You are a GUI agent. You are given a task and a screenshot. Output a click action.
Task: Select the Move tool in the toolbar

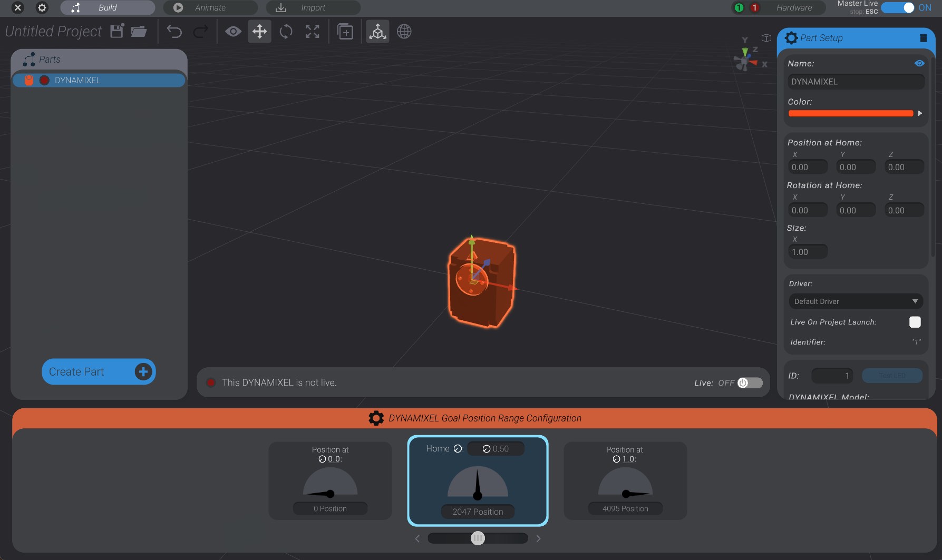(x=259, y=31)
